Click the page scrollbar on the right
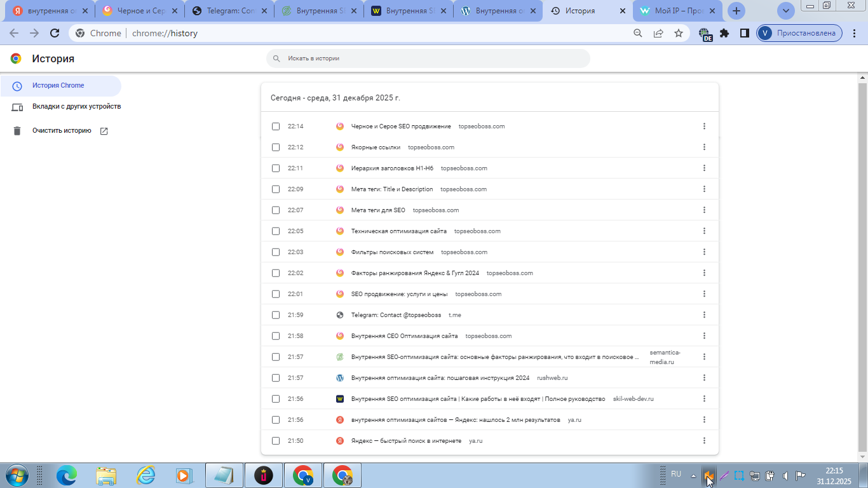Screen dimensions: 868x488 point(862,267)
